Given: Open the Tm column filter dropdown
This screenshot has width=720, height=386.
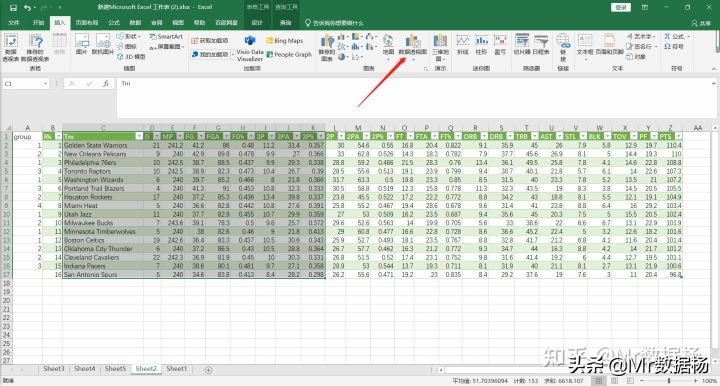Looking at the screenshot, I should 139,136.
